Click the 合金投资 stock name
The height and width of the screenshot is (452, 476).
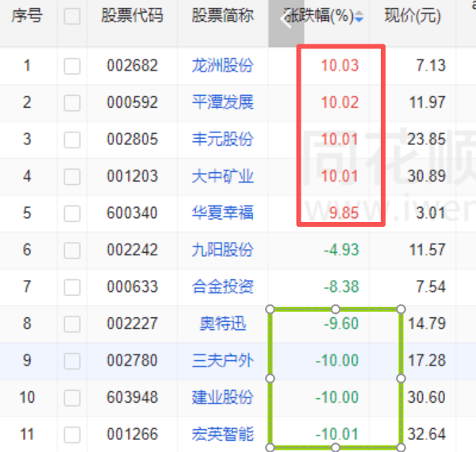[x=222, y=286]
